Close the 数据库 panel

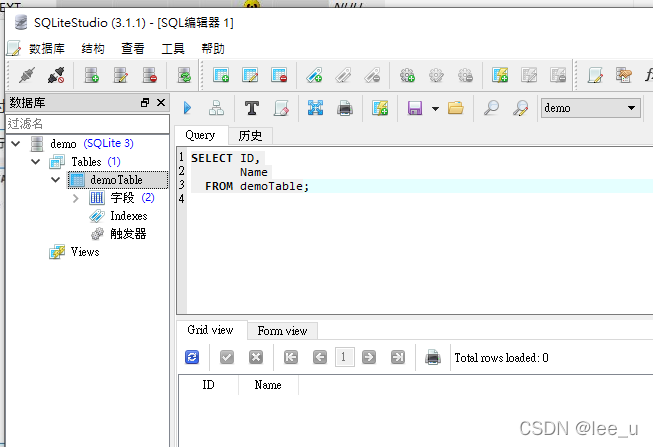pyautogui.click(x=161, y=102)
